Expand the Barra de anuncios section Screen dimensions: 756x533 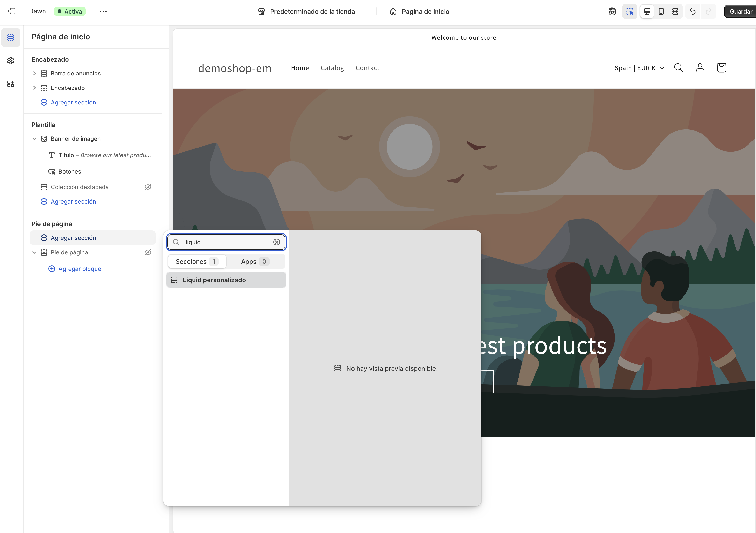point(34,74)
